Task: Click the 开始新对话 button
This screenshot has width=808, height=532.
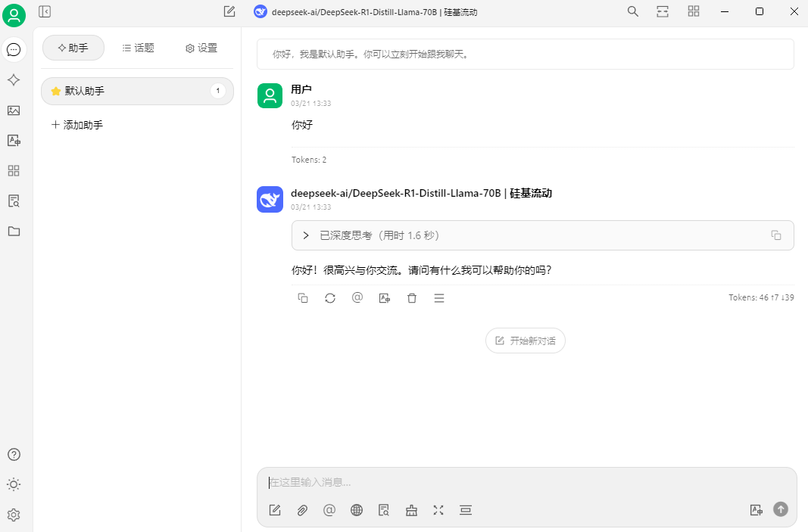Action: tap(525, 341)
